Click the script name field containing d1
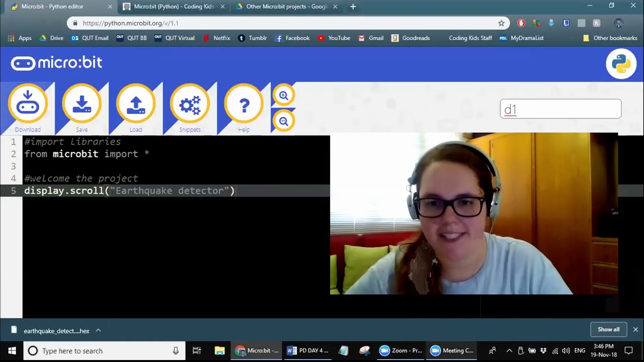 coord(560,109)
